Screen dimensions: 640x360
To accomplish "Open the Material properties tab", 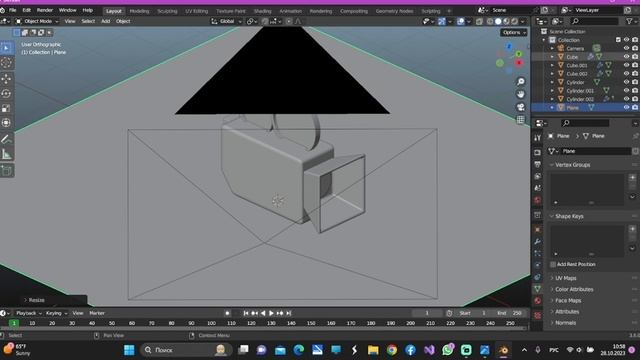I will pyautogui.click(x=538, y=301).
